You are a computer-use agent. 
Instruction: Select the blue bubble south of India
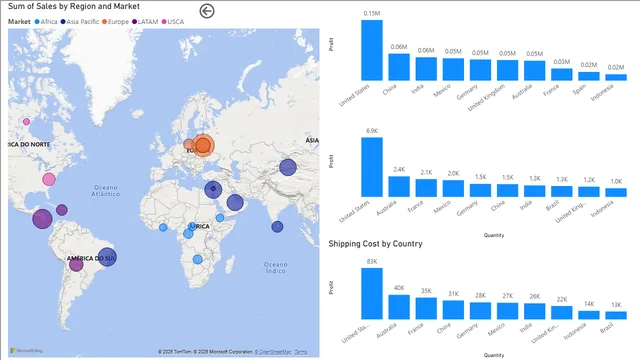(277, 227)
